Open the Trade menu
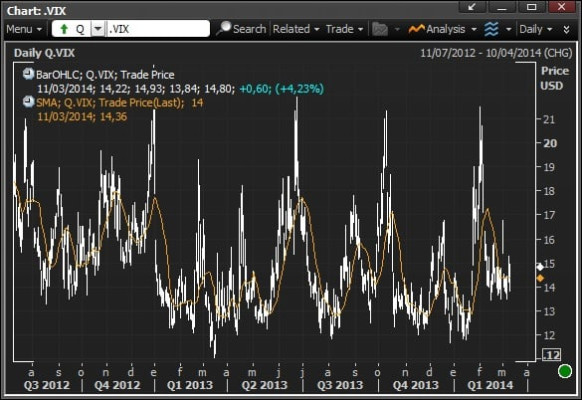The width and height of the screenshot is (582, 400). 344,29
